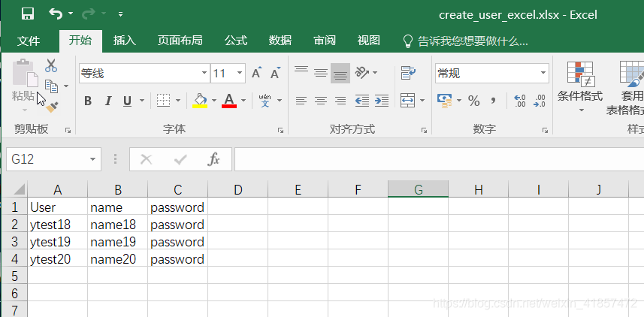
Task: Click the Paste (粘贴) clipboard icon
Action: [x=25, y=73]
